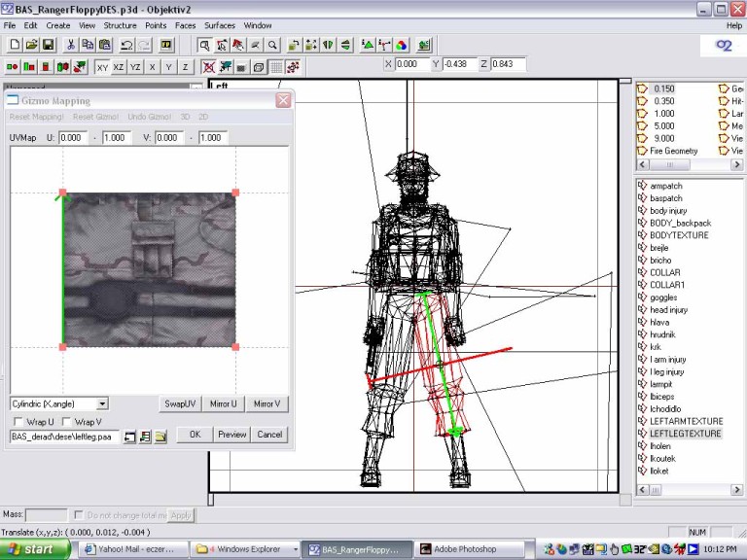Select the zoom magnifier tool
Image resolution: width=747 pixels, height=560 pixels.
(x=272, y=45)
